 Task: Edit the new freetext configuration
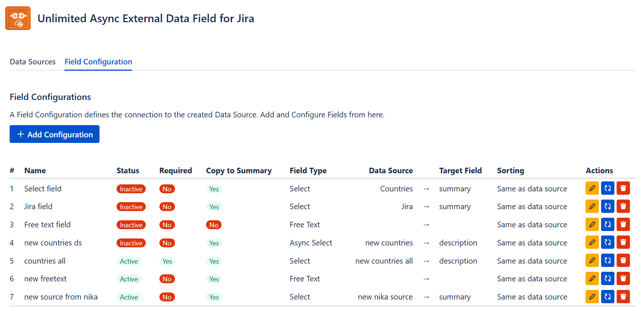coord(592,278)
